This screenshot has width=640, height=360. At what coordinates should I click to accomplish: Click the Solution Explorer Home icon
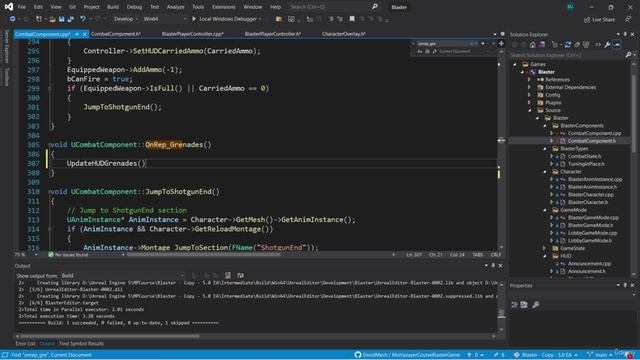[x=532, y=45]
